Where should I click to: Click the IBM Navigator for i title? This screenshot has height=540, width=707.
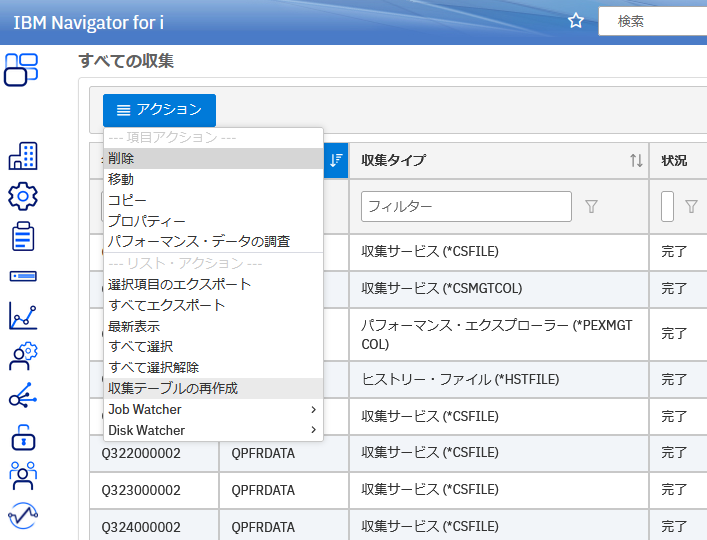88,23
